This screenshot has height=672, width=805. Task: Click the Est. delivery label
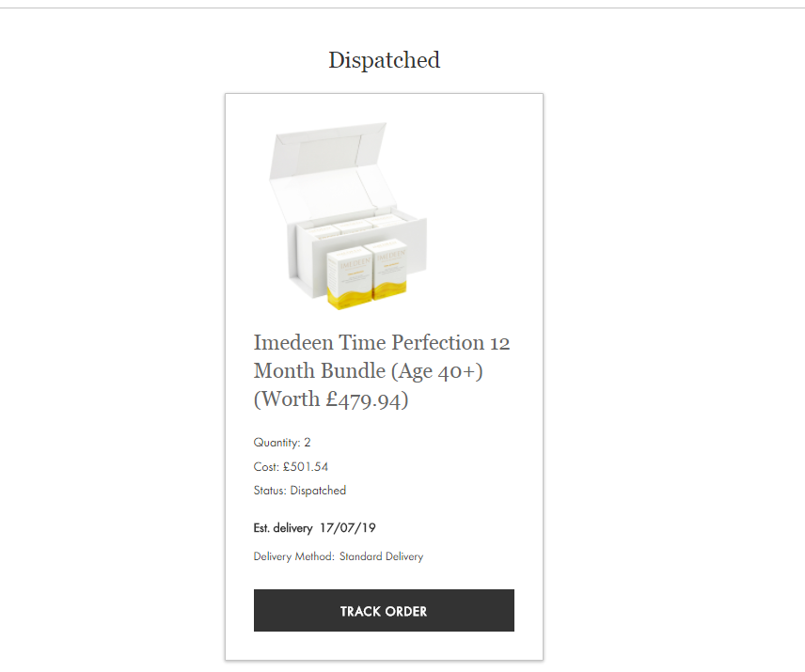pyautogui.click(x=282, y=528)
